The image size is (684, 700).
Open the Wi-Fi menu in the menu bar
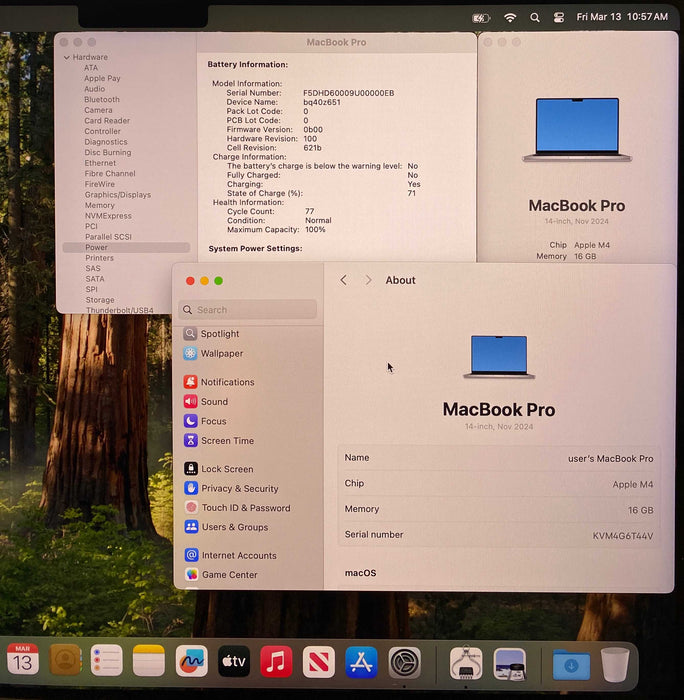[510, 17]
